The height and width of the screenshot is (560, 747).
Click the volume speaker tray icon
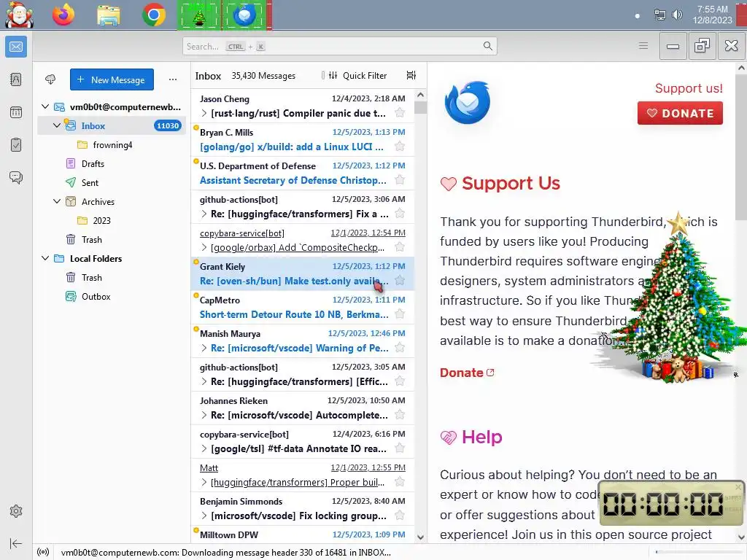tap(677, 15)
